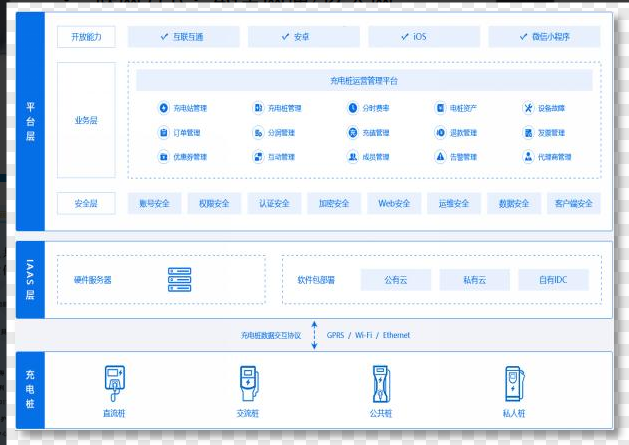
Task: Select the 充电桩 side tab
Action: [x=30, y=390]
